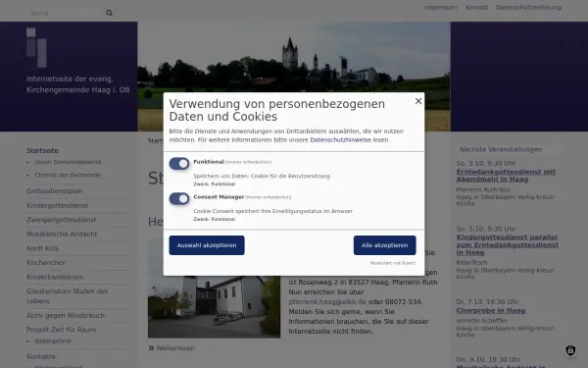This screenshot has height=368, width=588.
Task: Click the site title Internetseite der evang. Kirchengemeinde
Action: point(78,84)
